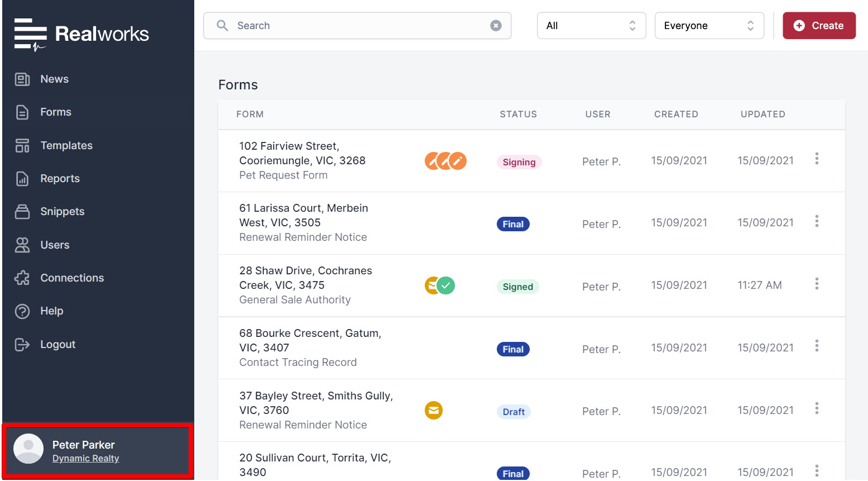Click the Help question mark icon

click(x=22, y=311)
